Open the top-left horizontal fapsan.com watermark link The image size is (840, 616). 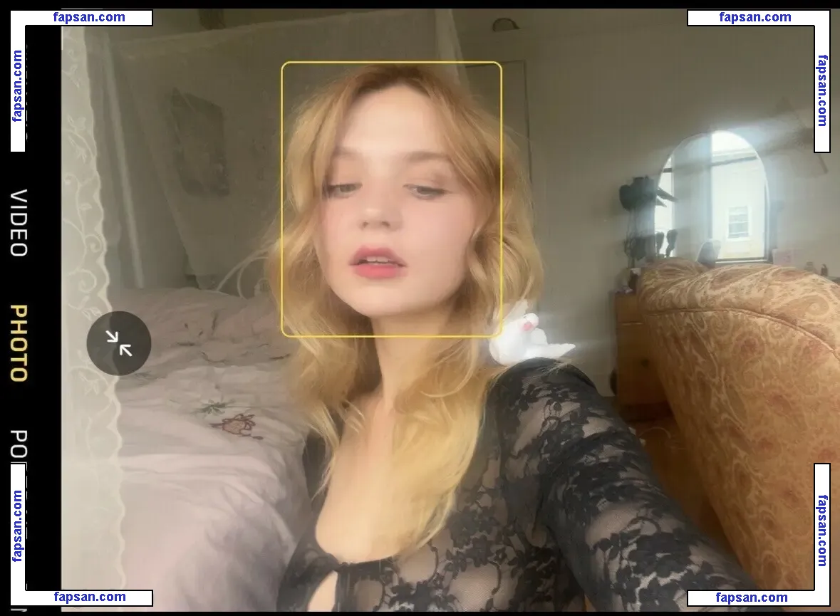coord(89,18)
